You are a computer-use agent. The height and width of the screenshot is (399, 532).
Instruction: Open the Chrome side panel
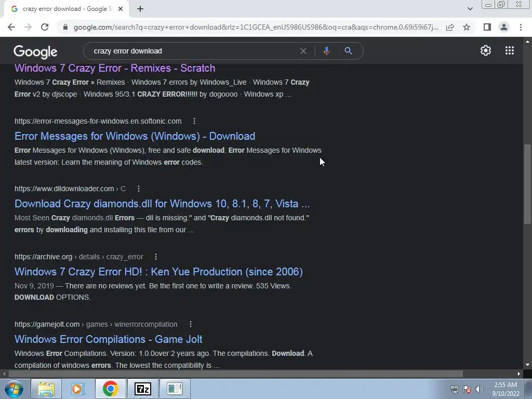(487, 27)
